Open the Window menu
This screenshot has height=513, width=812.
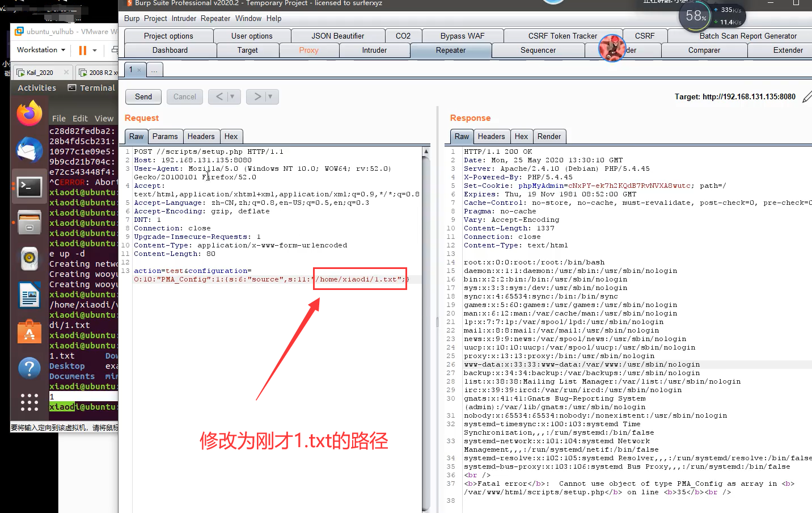(x=248, y=18)
